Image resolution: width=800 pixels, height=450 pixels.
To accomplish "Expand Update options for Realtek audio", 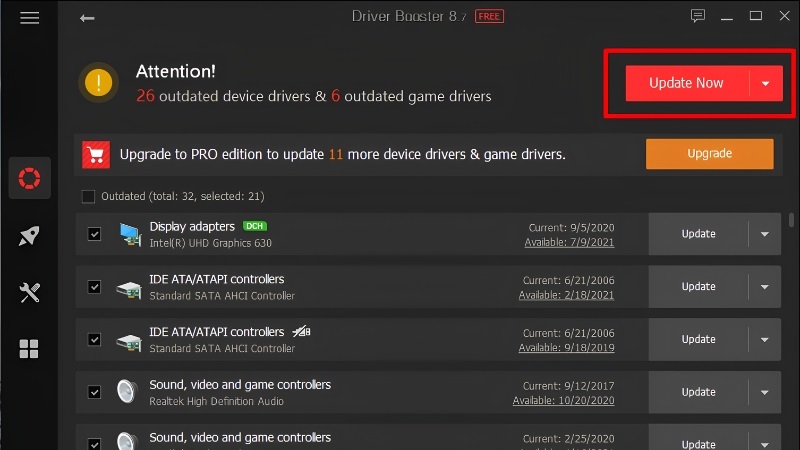I will tap(764, 392).
